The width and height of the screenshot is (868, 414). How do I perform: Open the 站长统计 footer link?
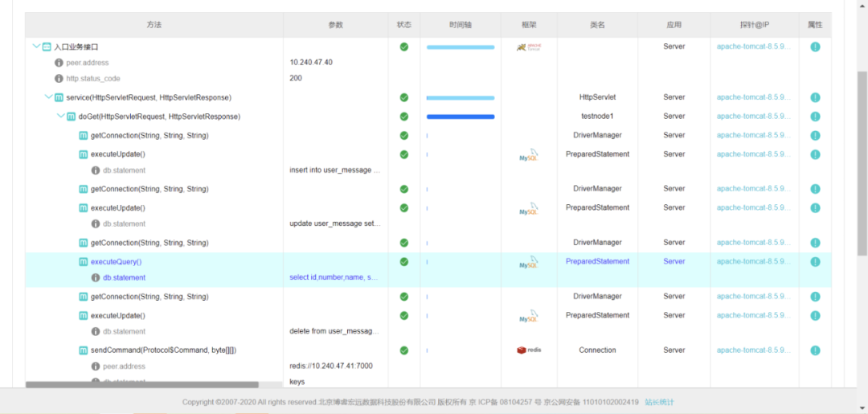(659, 403)
